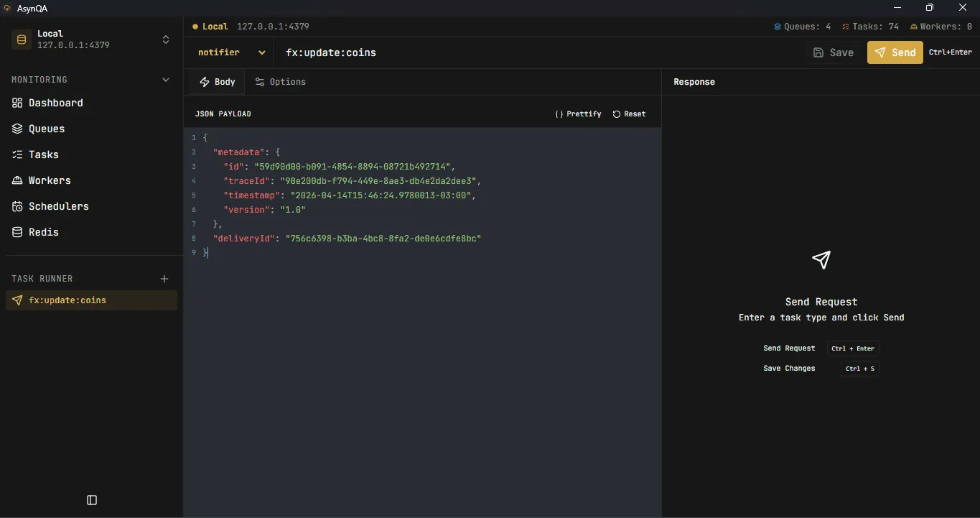This screenshot has height=518, width=980.
Task: Open the notifier queue dropdown
Action: [x=231, y=52]
